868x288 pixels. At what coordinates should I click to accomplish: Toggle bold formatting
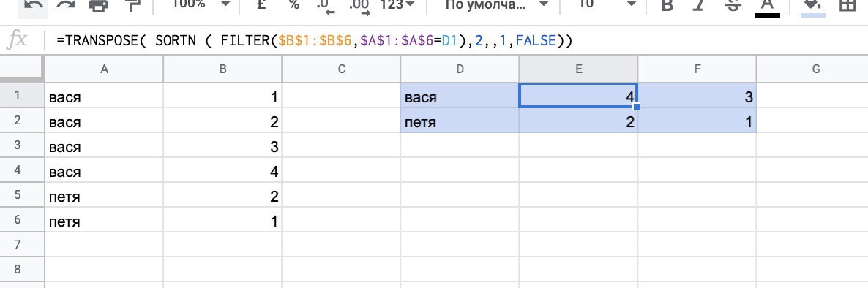(x=667, y=5)
